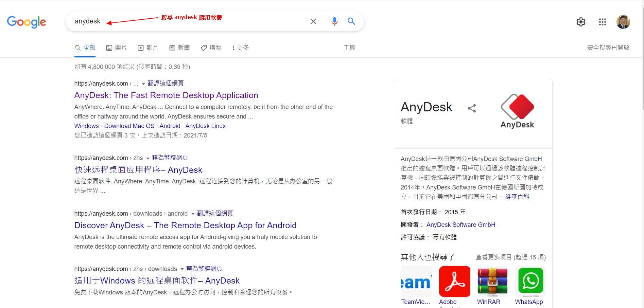Click 翻譯這個網頁 for the android result

click(x=215, y=213)
